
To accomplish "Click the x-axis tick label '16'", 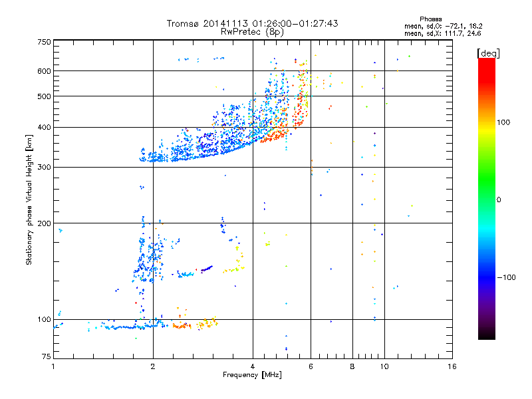I will pyautogui.click(x=452, y=366).
